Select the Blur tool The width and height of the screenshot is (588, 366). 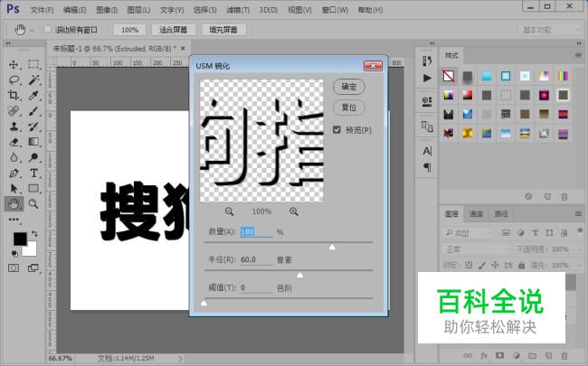[x=14, y=157]
